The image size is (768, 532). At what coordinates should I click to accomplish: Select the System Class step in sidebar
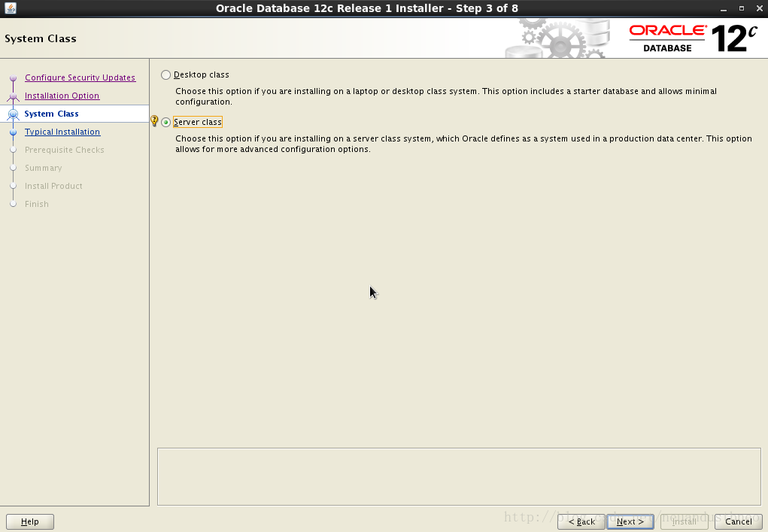(x=51, y=114)
